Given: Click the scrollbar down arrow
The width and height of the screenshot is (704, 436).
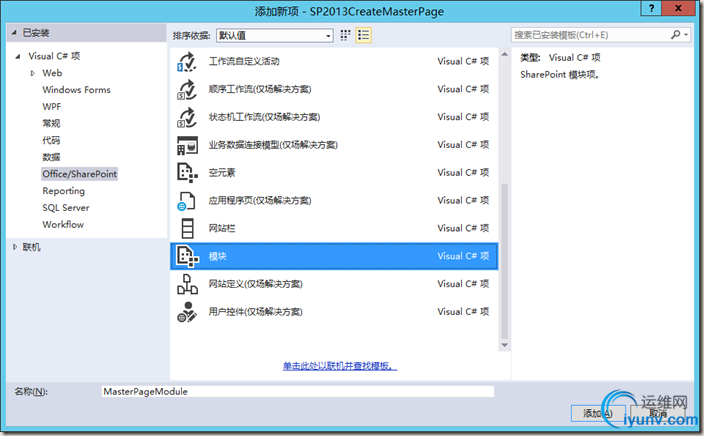Looking at the screenshot, I should [505, 345].
